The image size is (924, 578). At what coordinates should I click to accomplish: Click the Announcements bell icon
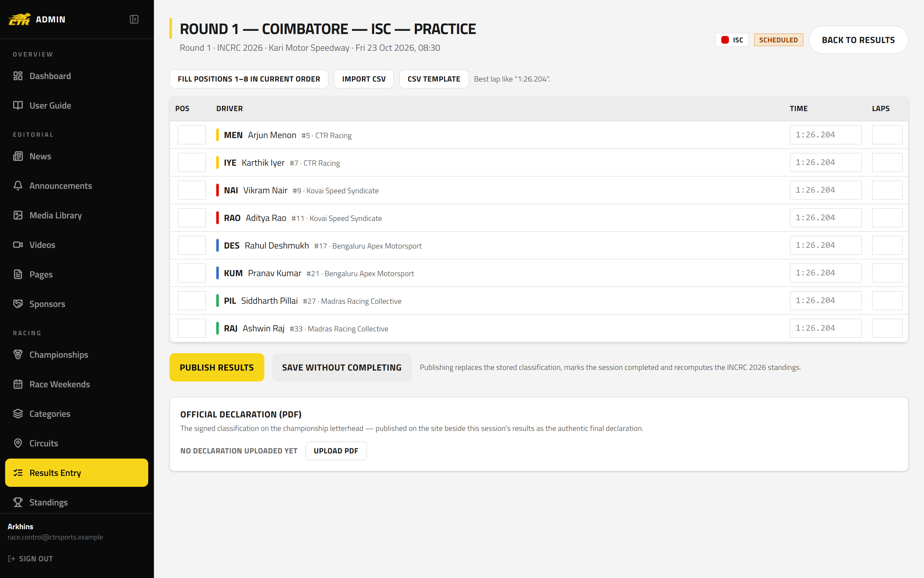(x=18, y=185)
